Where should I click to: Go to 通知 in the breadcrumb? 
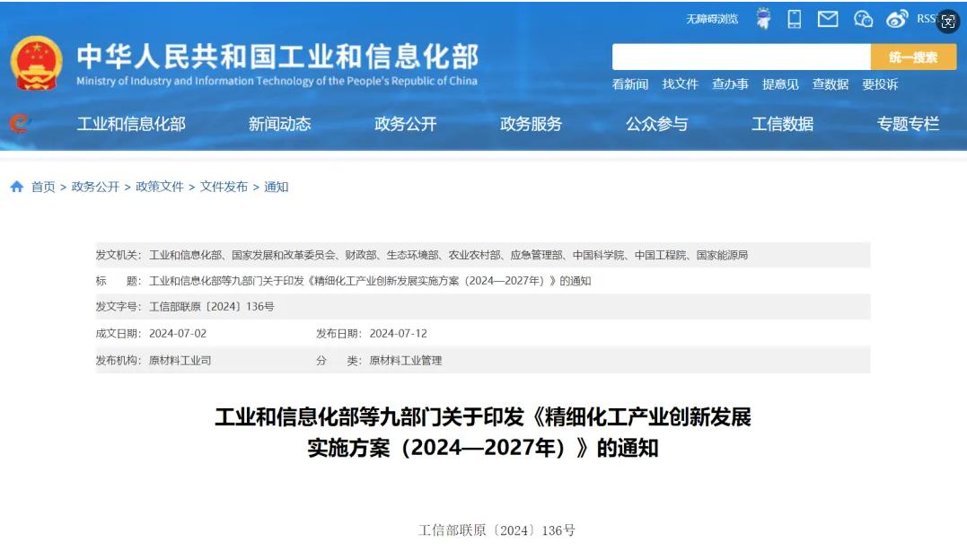click(277, 187)
